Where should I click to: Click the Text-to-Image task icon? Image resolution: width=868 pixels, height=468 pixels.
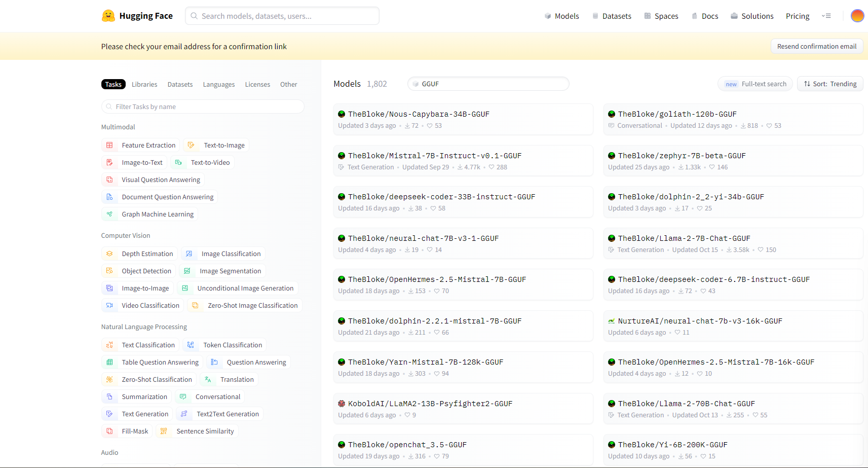coord(191,145)
